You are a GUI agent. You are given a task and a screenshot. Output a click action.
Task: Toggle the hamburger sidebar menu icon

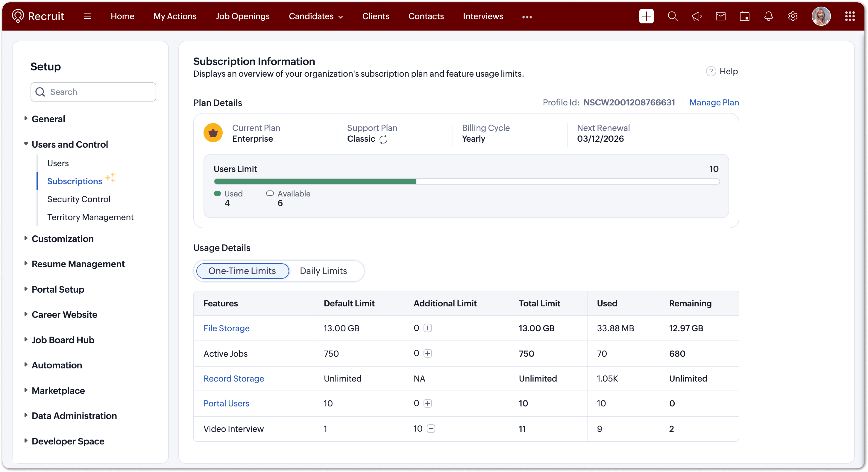pos(87,16)
